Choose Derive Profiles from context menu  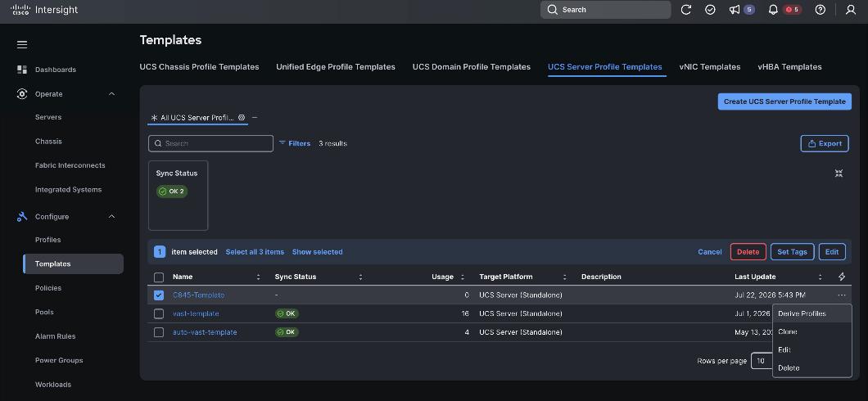[x=812, y=313]
